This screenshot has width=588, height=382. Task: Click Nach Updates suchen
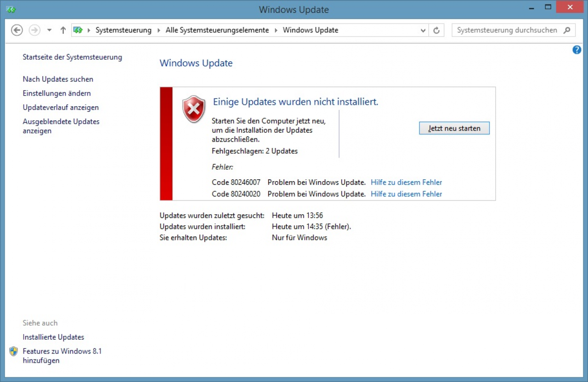coord(58,79)
